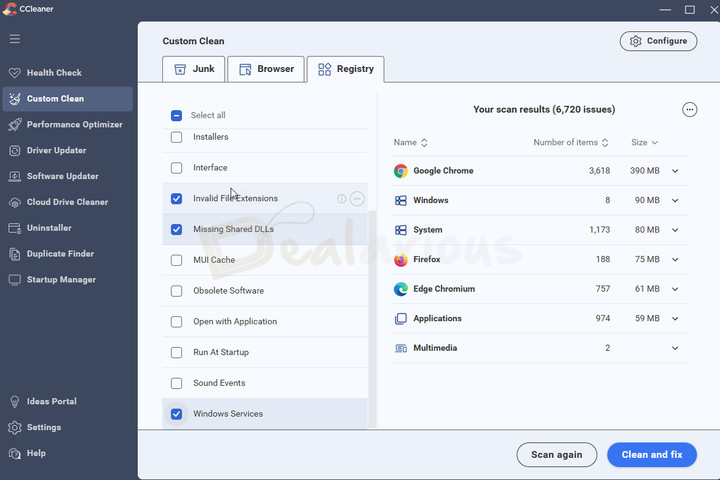The width and height of the screenshot is (720, 480).
Task: Open the hamburger menu icon
Action: coord(15,39)
